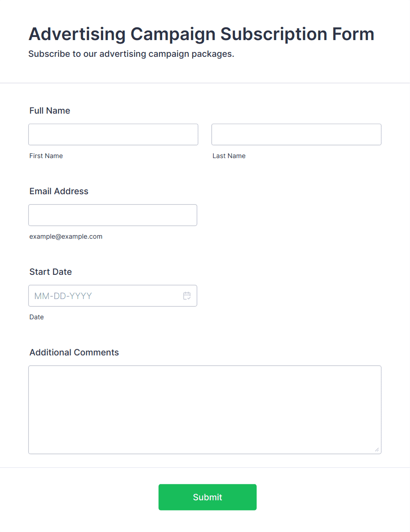This screenshot has height=532, width=410.
Task: Focus the Additional Comments text area
Action: 205,410
